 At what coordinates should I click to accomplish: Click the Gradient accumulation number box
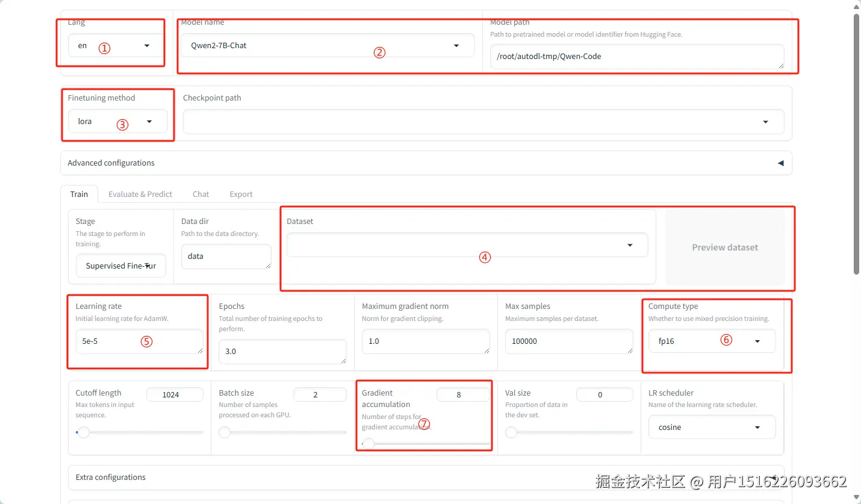[x=463, y=394]
